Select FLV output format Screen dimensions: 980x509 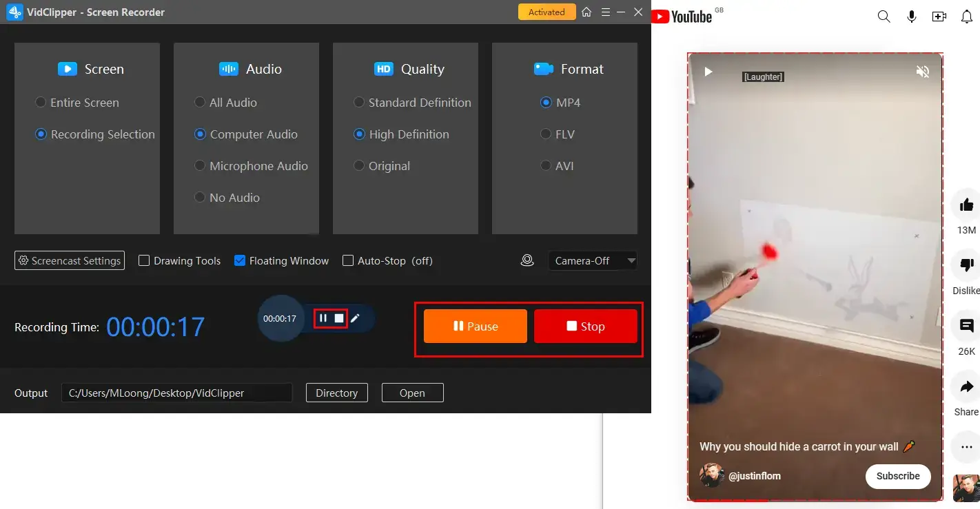(x=558, y=134)
